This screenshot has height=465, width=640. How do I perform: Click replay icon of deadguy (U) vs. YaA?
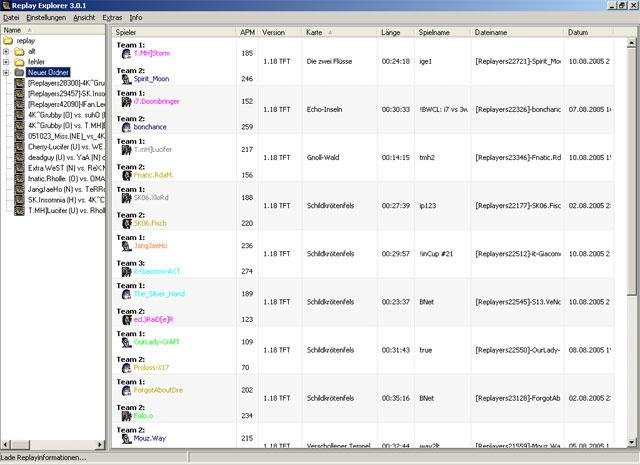click(x=19, y=158)
